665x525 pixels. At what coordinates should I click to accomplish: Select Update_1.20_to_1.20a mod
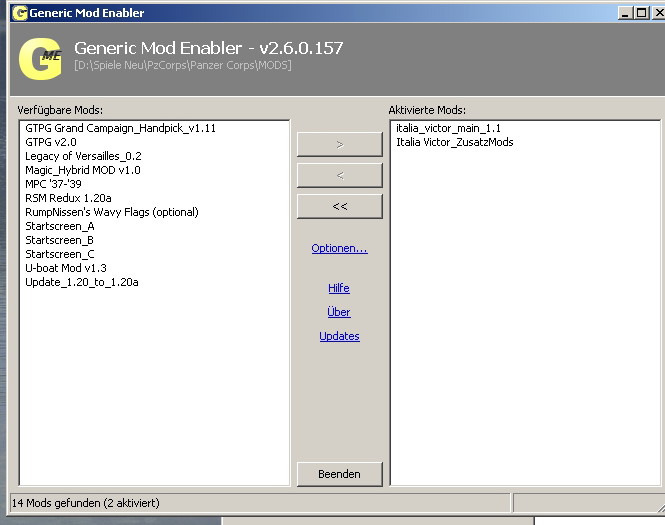(x=82, y=282)
